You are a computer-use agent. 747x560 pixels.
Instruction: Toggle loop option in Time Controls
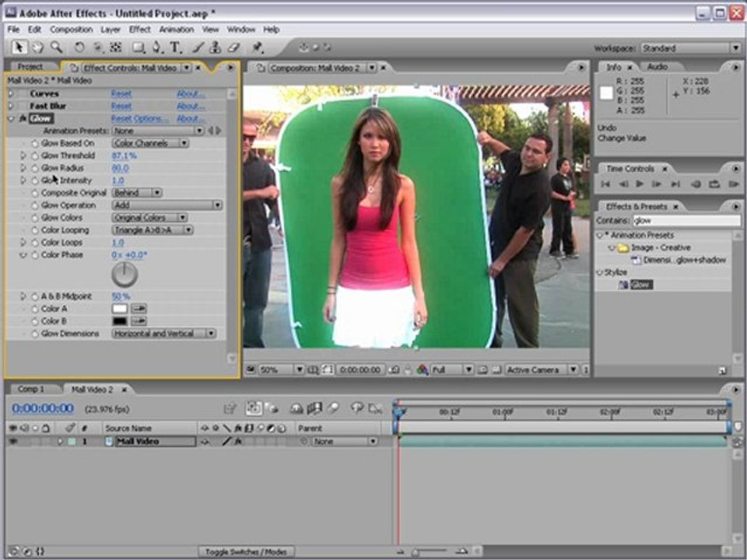pos(714,184)
